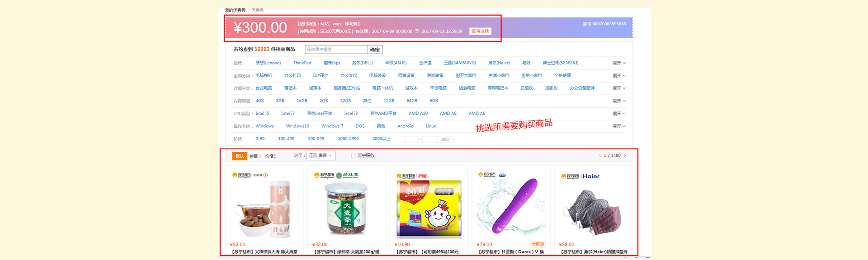This screenshot has height=260, width=868.
Task: Sort results by 销量 sales
Action: pos(255,156)
